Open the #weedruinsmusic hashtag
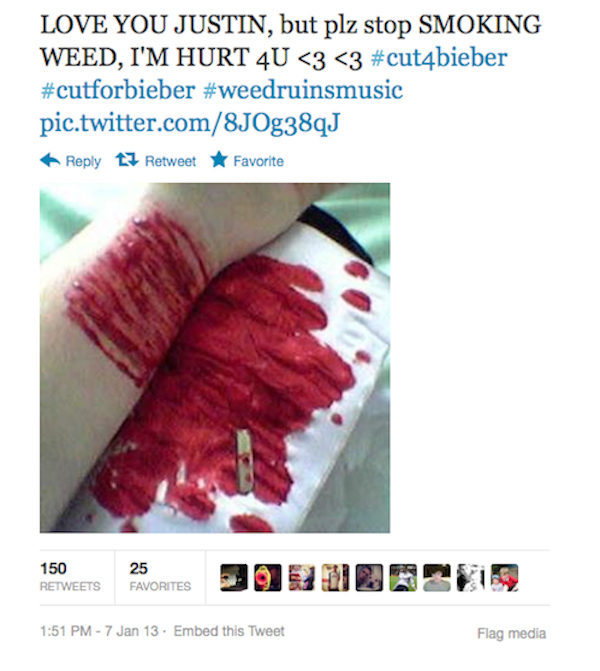The height and width of the screenshot is (671, 600). [x=303, y=90]
